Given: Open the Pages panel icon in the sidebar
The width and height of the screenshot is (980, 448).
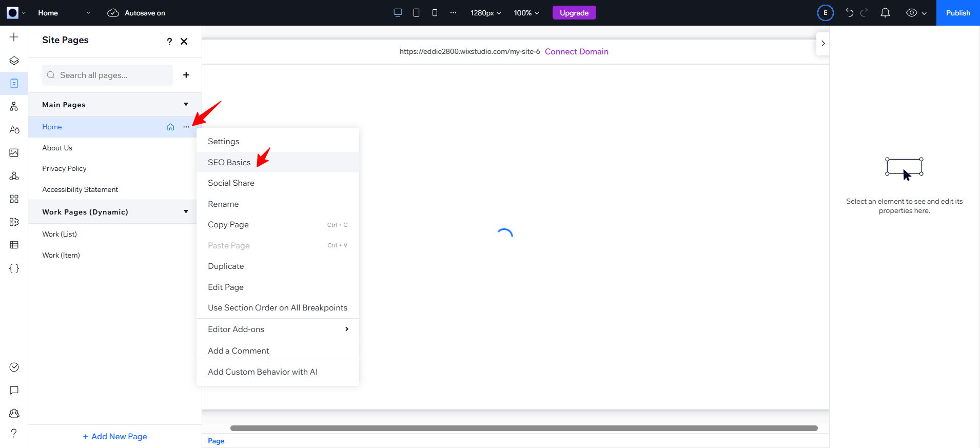Looking at the screenshot, I should click(x=14, y=83).
